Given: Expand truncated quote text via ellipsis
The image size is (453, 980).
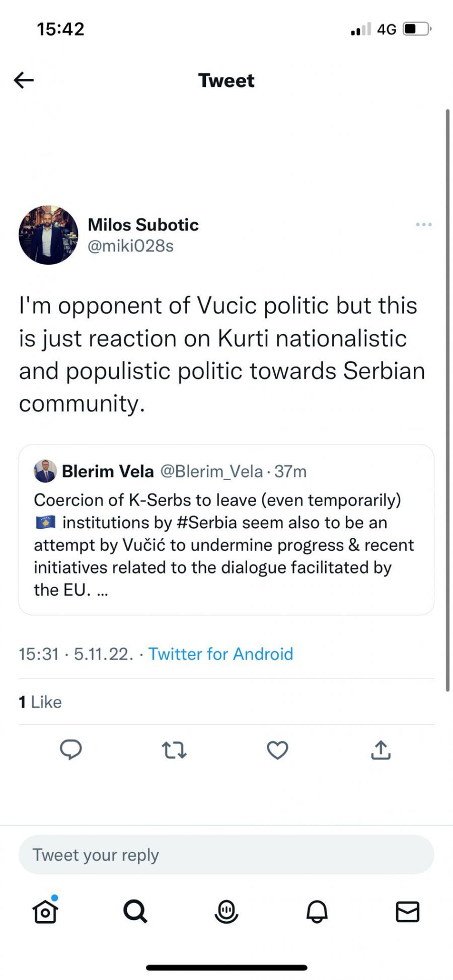Looking at the screenshot, I should 103,590.
